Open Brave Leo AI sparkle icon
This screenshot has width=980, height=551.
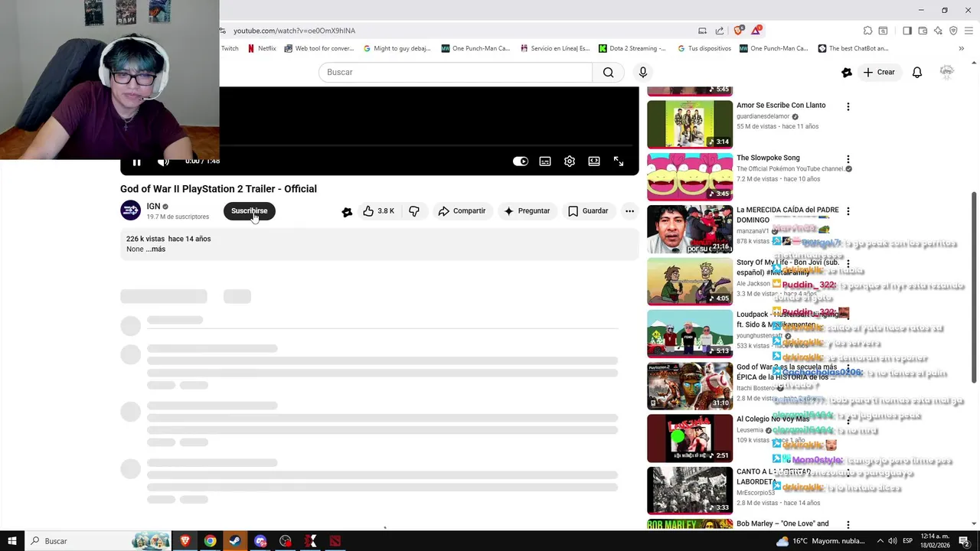[x=938, y=31]
